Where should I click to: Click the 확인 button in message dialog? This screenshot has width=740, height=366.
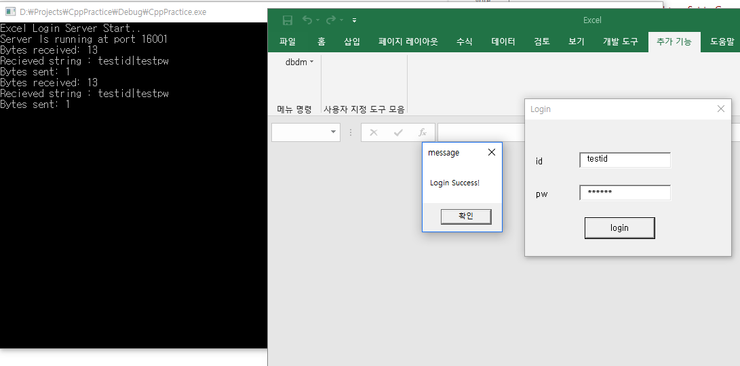click(466, 216)
